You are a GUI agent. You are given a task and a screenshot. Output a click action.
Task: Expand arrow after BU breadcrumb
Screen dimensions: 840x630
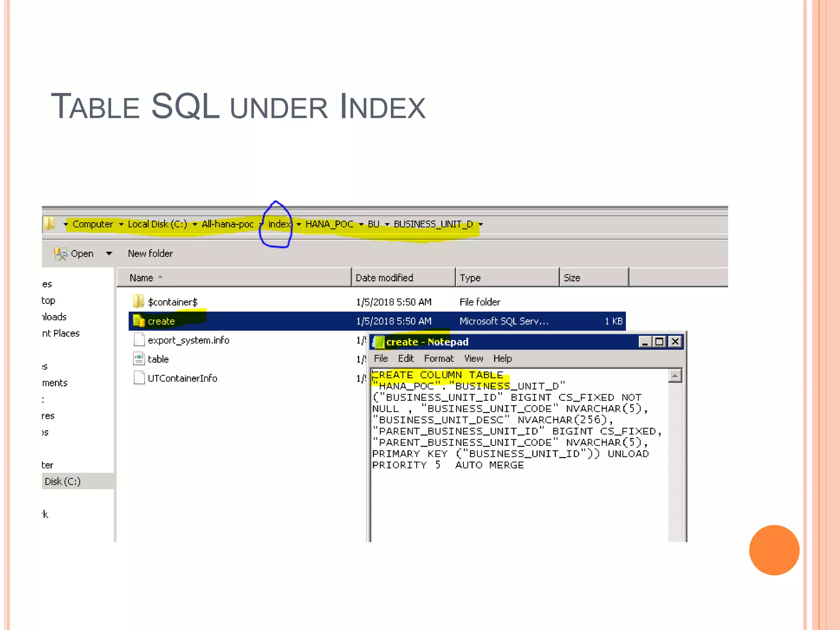pos(387,224)
